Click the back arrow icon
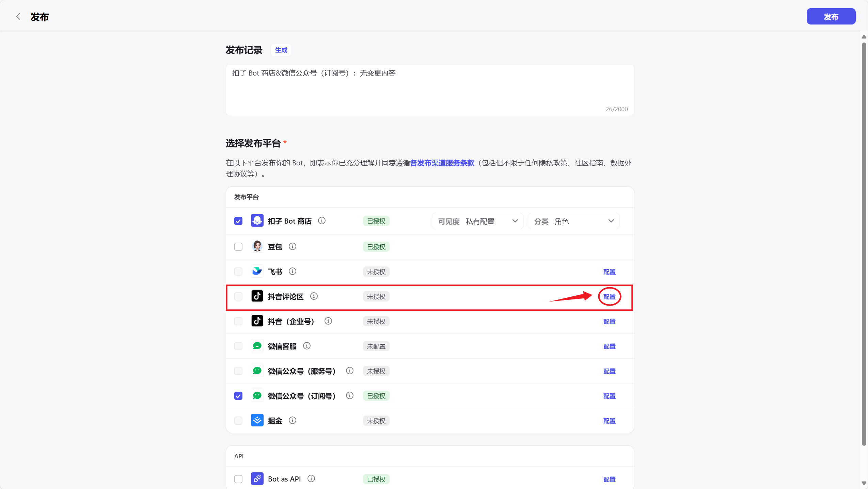The image size is (868, 489). click(18, 17)
